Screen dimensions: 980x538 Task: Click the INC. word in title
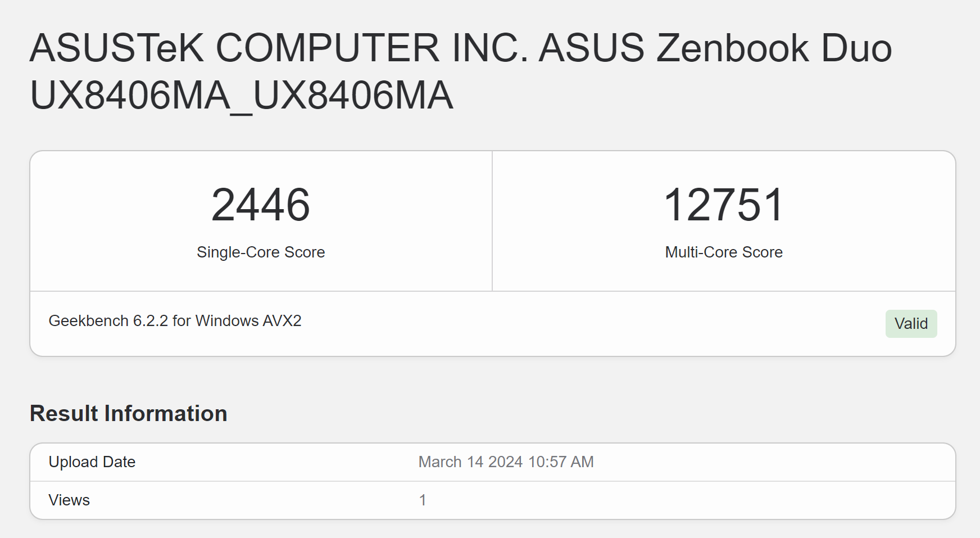(x=490, y=48)
